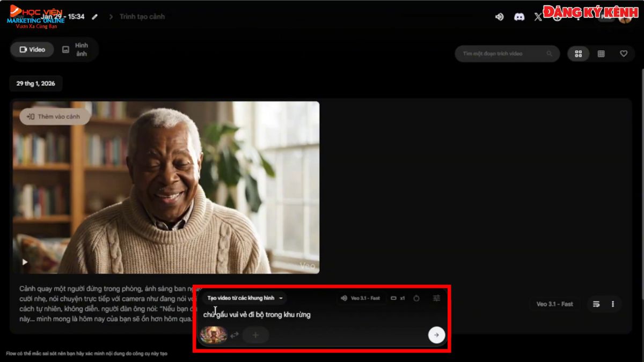Swap first and last frame icon
The height and width of the screenshot is (362, 644).
coord(235,335)
